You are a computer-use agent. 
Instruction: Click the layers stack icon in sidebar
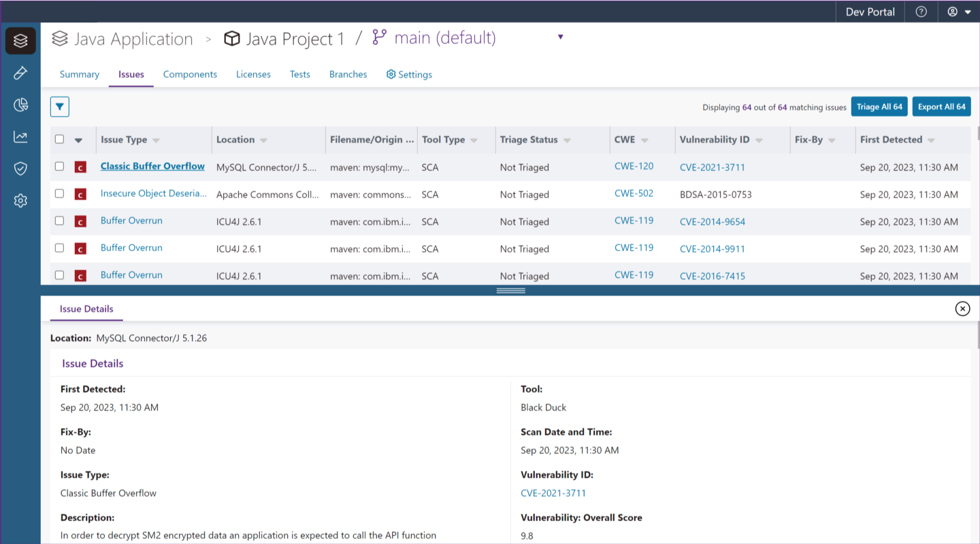click(20, 41)
